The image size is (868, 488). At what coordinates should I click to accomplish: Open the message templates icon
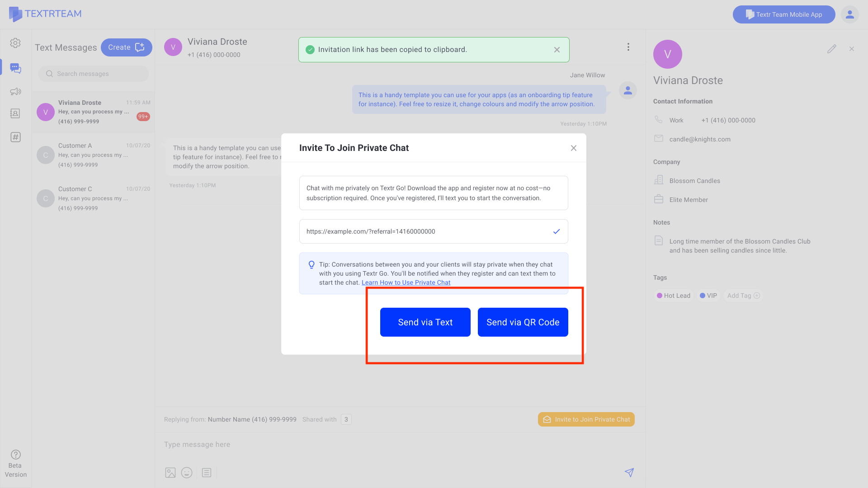click(x=207, y=473)
